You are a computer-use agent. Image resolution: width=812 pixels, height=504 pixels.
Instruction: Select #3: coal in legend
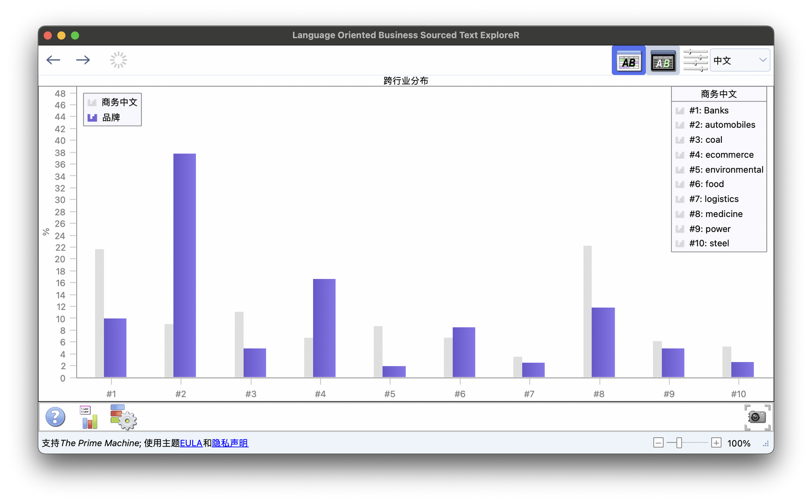699,140
